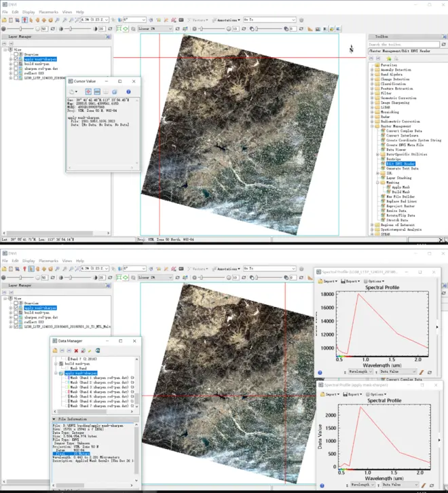Open the Views menu in the bottom ENVI window

tap(67, 261)
